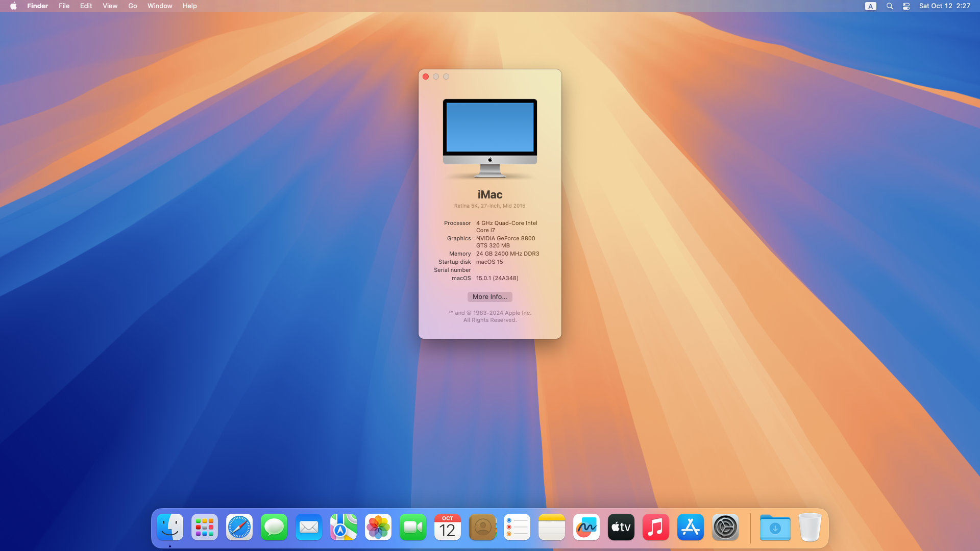This screenshot has width=980, height=551.
Task: Open the Contacts app in the Dock
Action: 482,527
